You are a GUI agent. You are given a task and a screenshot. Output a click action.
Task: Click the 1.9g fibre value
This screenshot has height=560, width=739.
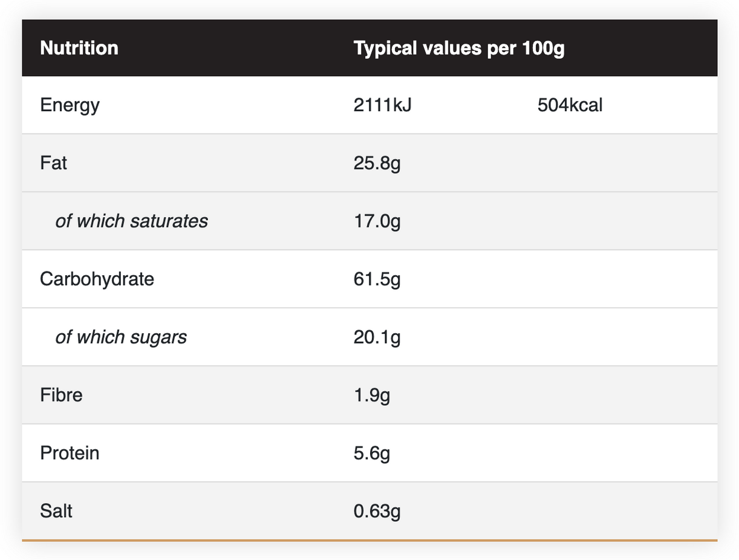click(372, 395)
